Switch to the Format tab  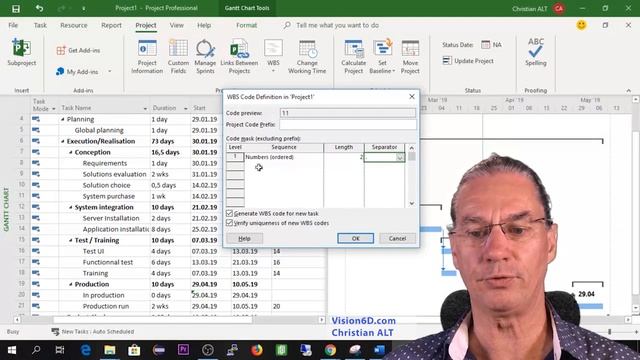click(x=247, y=25)
